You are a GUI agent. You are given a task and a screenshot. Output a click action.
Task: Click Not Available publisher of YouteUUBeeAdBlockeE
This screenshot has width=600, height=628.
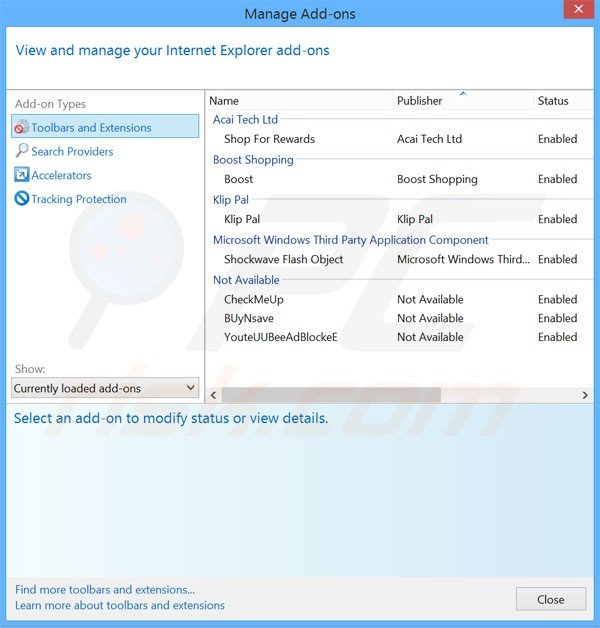pos(430,337)
